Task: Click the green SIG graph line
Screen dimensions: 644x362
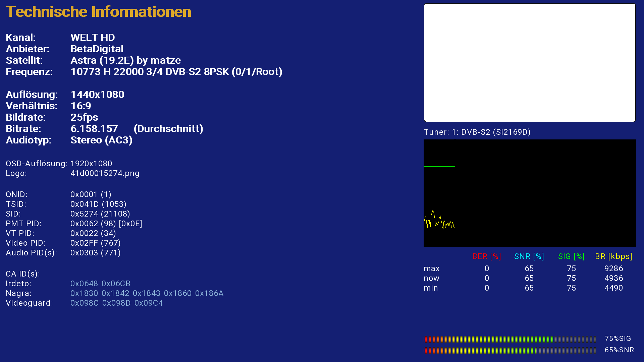Action: click(439, 166)
